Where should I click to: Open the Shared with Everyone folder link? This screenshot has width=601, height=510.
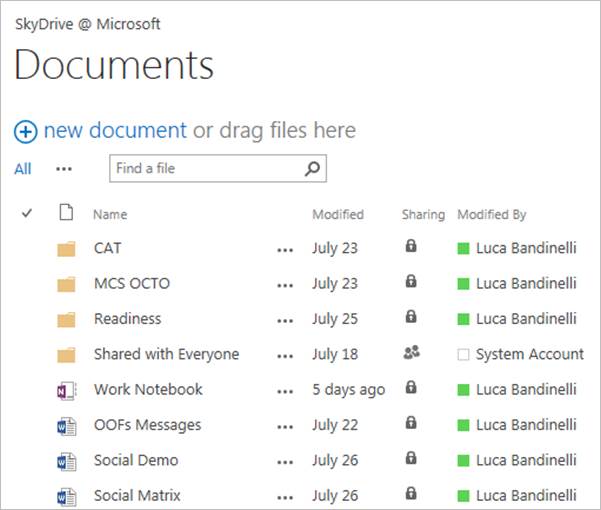[167, 354]
